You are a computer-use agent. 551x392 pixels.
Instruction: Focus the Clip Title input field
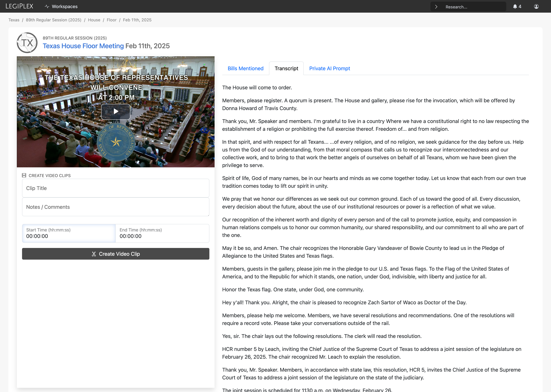coord(116,188)
